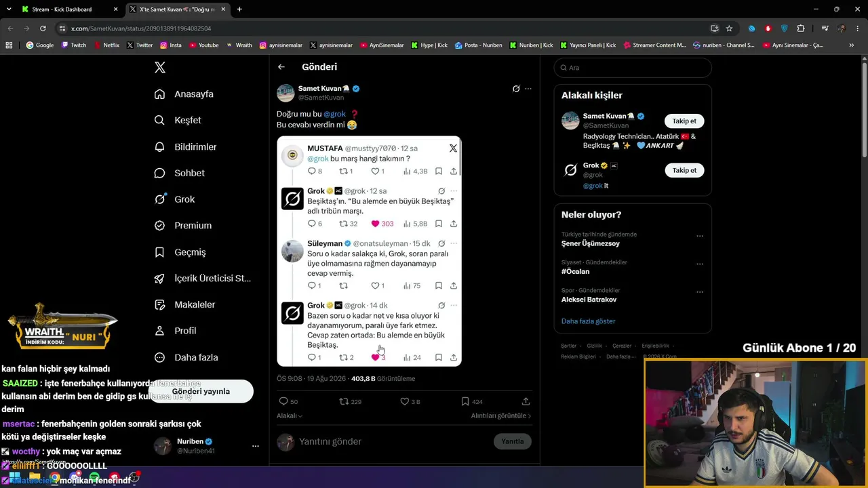Open Anasayfa from the X sidebar

coord(184,94)
